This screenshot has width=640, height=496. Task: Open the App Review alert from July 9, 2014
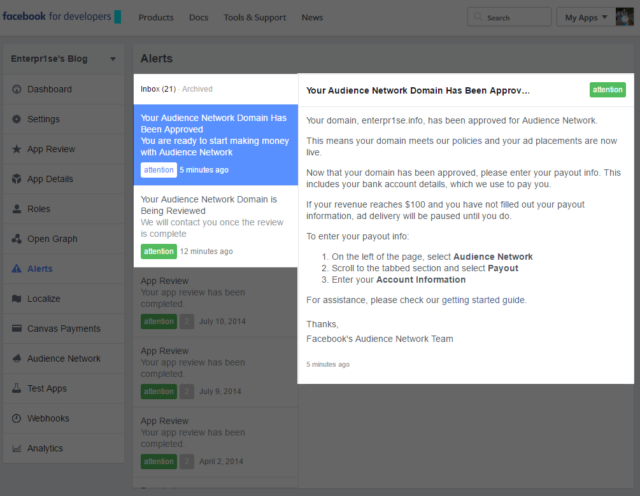216,372
